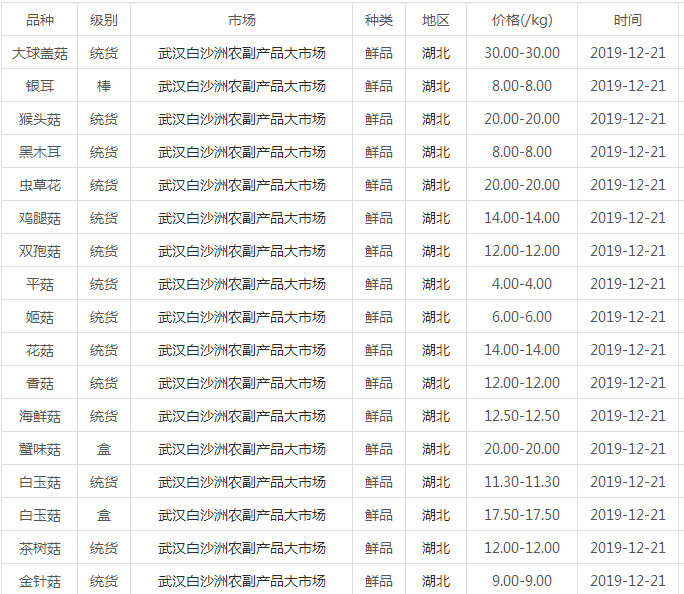Click the 市场 column header
684x594 pixels.
(x=242, y=20)
